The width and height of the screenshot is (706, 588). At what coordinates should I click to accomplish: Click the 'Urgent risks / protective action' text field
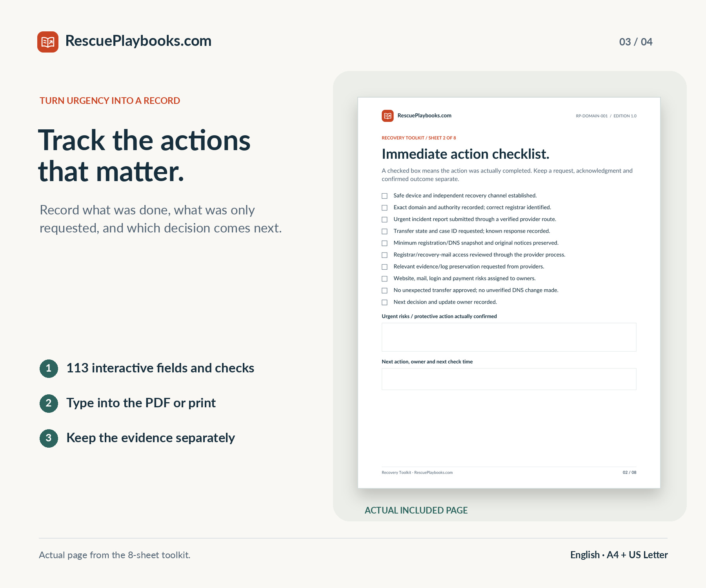[509, 337]
